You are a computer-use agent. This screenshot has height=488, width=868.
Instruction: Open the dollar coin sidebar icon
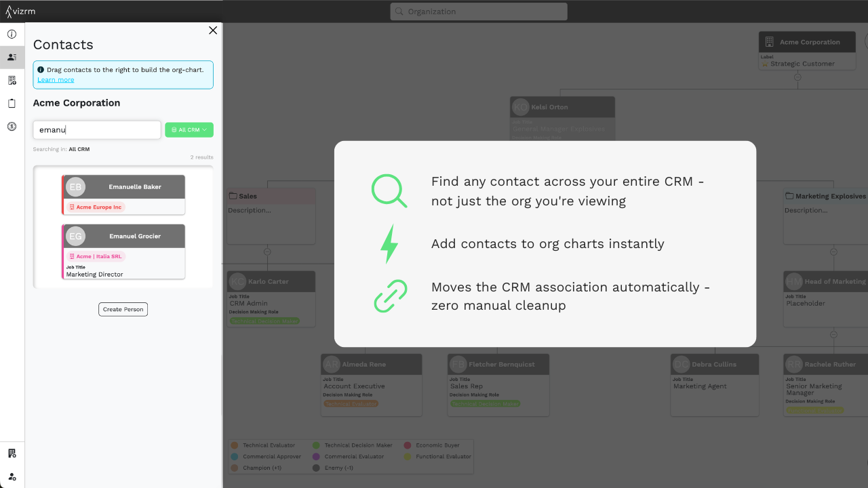click(12, 126)
